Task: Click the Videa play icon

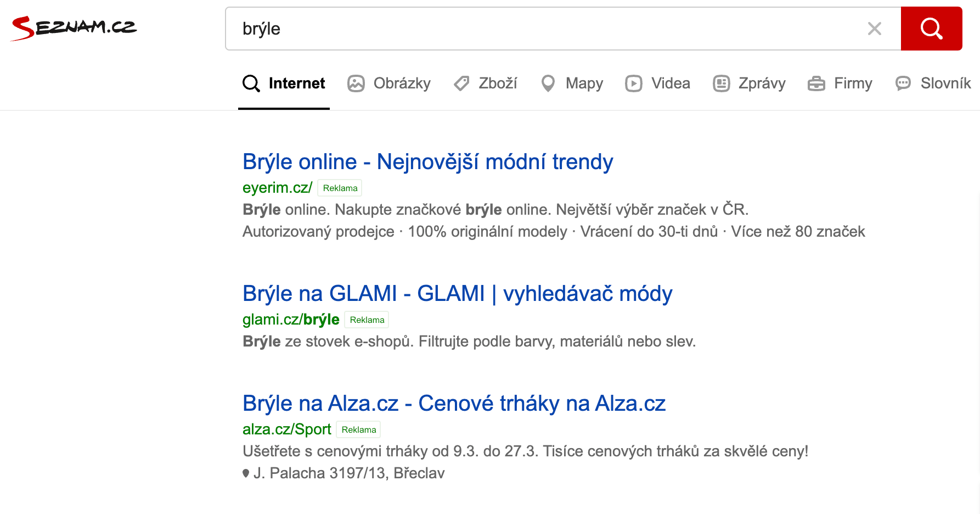Action: (x=634, y=83)
